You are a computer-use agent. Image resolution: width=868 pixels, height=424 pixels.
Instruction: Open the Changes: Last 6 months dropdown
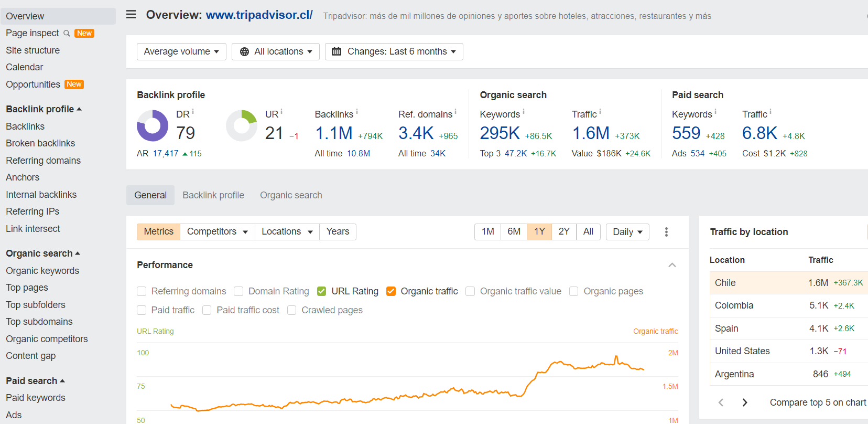click(394, 51)
